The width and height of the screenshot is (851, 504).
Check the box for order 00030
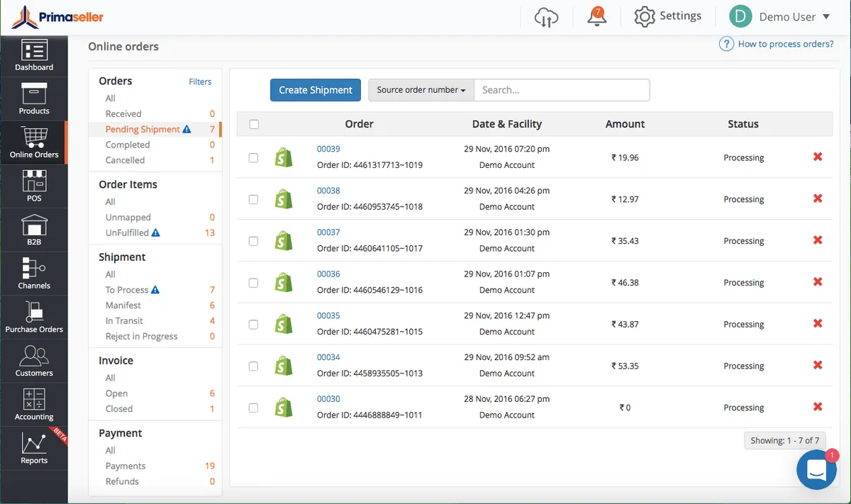(253, 408)
